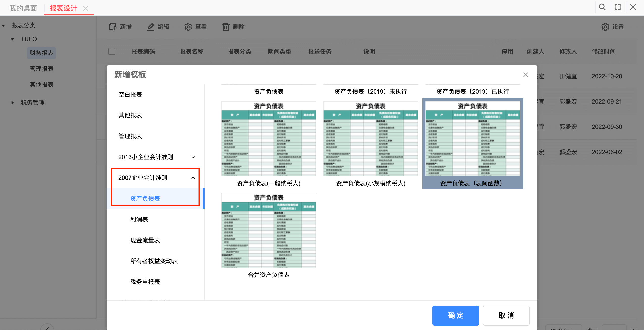The image size is (644, 330).
Task: Select 现金流量表 template category
Action: pyautogui.click(x=145, y=240)
